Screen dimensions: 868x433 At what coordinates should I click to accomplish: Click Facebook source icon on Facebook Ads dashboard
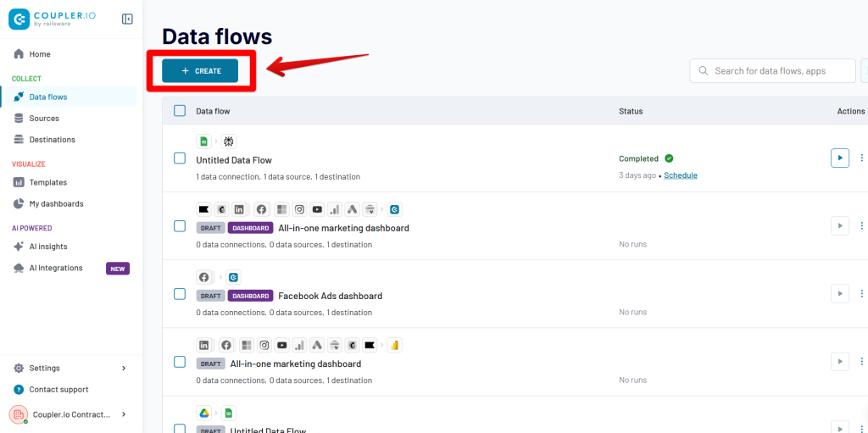[x=203, y=277]
